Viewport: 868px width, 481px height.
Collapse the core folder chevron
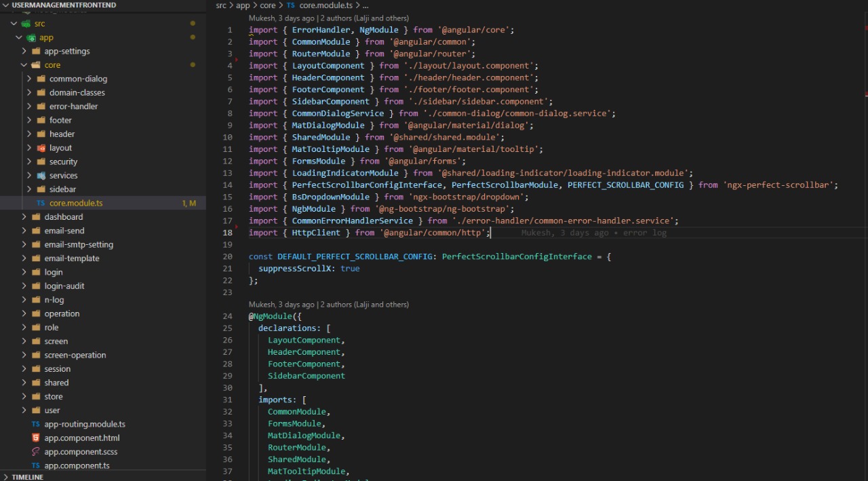(x=24, y=65)
